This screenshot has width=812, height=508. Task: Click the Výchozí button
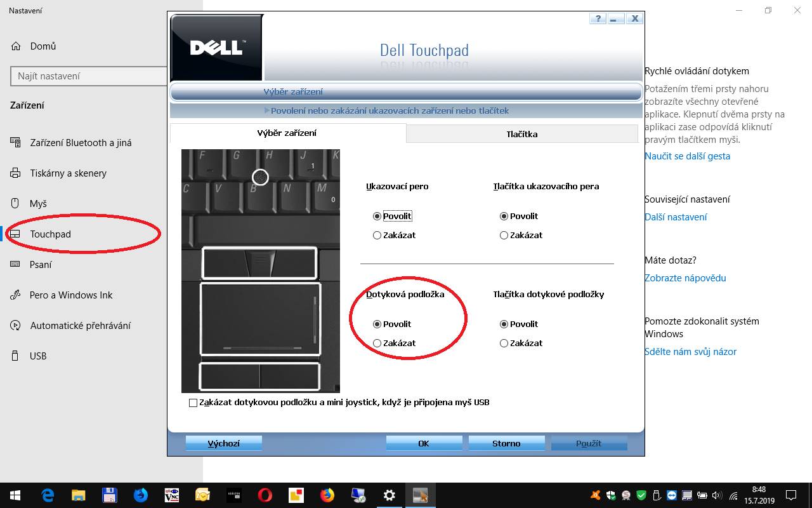point(223,443)
